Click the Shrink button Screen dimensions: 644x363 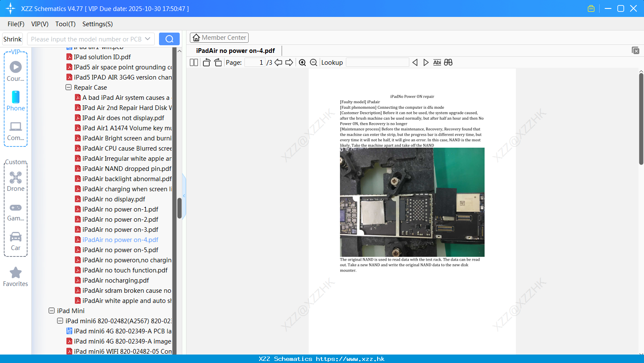pos(13,39)
